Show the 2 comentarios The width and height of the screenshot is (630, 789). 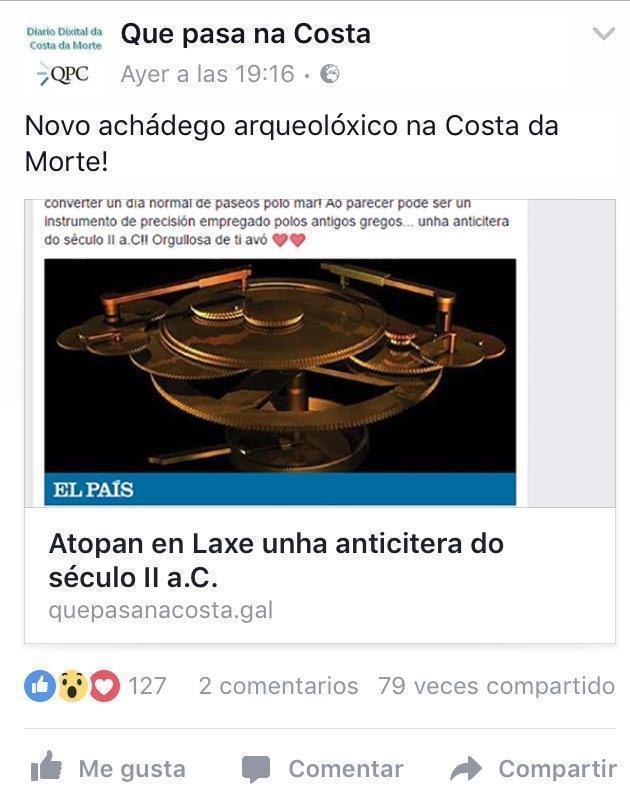(x=278, y=686)
